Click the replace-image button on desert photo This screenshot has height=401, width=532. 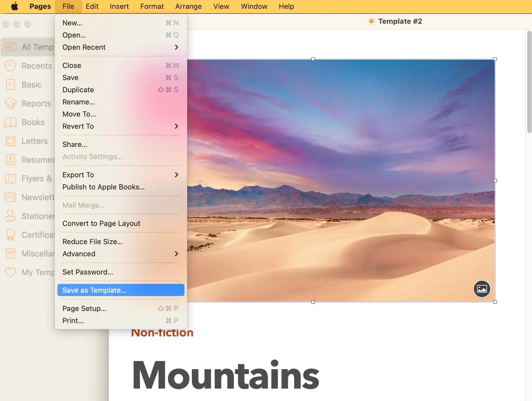[x=482, y=289]
